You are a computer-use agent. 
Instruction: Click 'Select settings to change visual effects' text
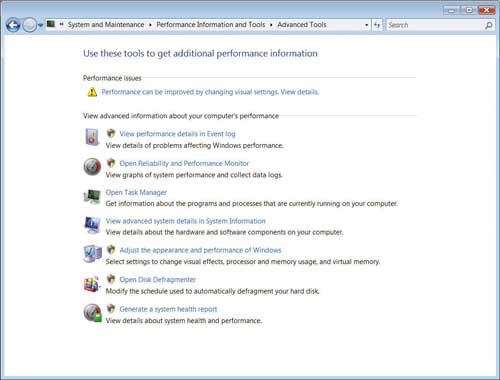coord(243,262)
